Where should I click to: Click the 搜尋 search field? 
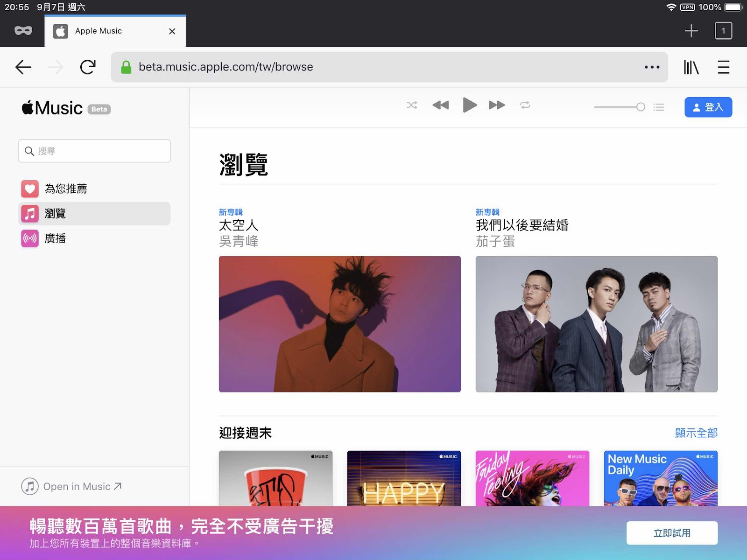(94, 151)
